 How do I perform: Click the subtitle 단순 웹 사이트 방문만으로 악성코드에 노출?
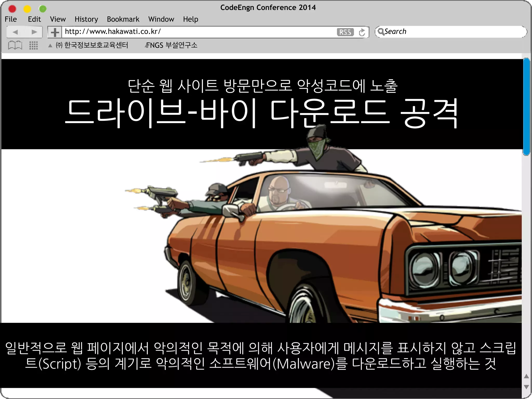[x=263, y=86]
